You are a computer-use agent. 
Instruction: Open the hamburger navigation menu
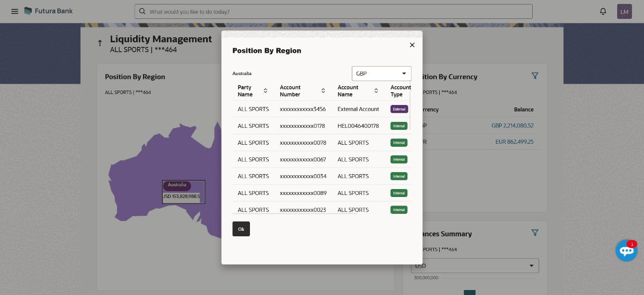click(14, 11)
